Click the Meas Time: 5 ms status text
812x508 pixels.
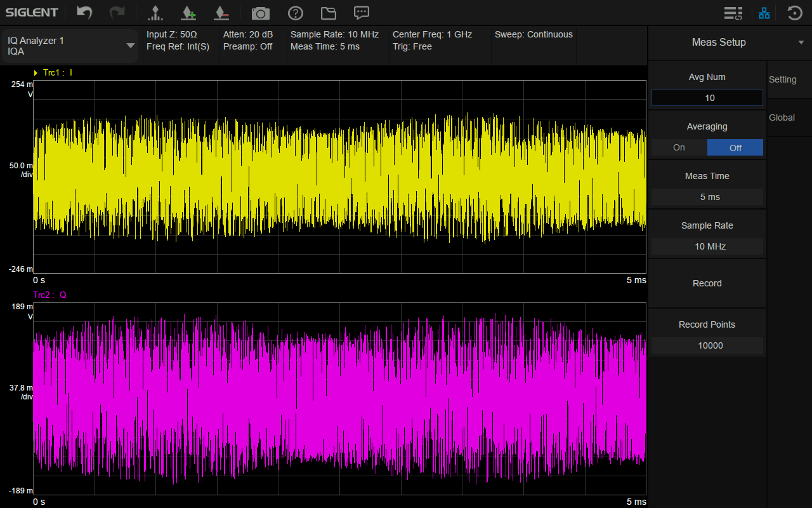(x=325, y=46)
